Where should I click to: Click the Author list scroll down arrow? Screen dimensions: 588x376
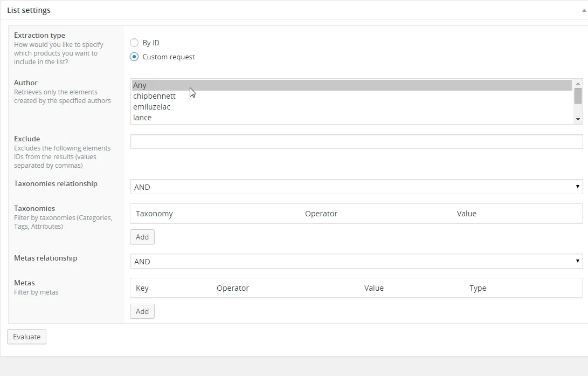pos(578,119)
